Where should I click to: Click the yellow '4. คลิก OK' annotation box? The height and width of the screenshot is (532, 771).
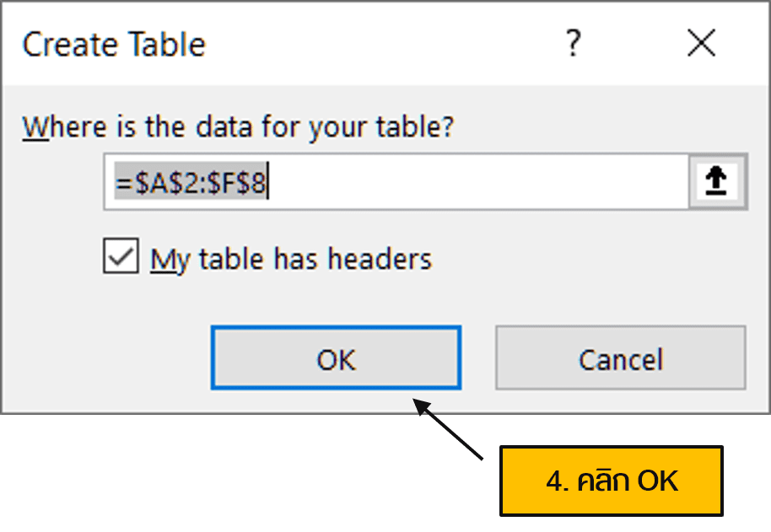(x=612, y=481)
